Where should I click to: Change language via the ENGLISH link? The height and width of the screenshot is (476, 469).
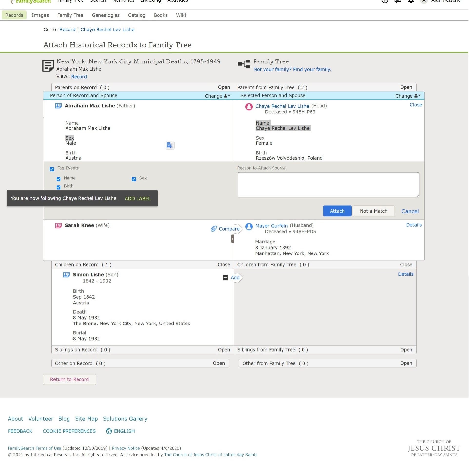click(x=120, y=431)
